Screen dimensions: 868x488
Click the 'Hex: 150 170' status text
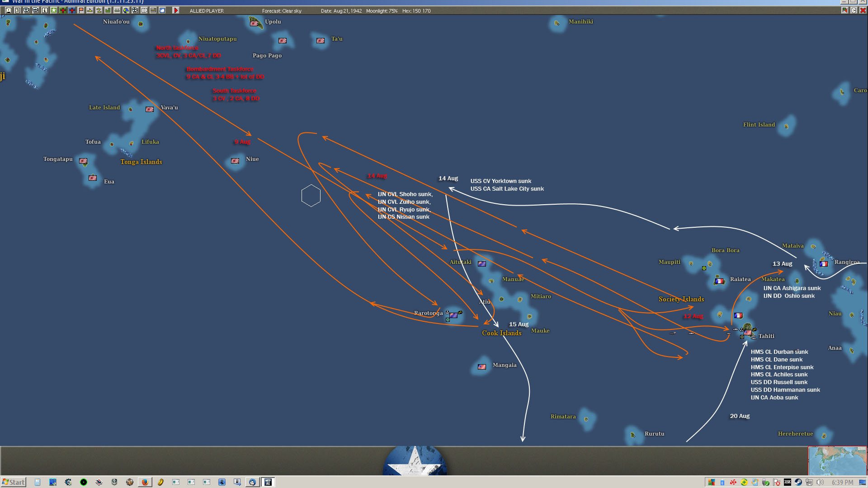click(x=416, y=11)
